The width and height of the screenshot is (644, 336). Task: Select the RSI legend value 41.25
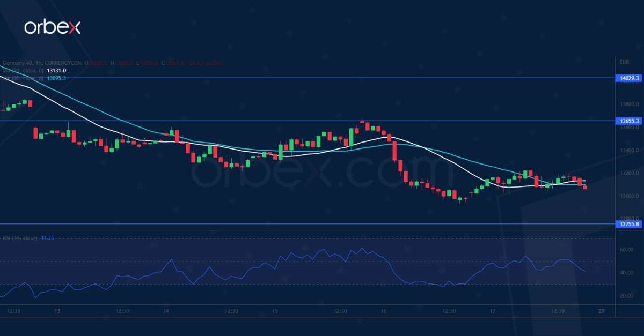[48, 237]
